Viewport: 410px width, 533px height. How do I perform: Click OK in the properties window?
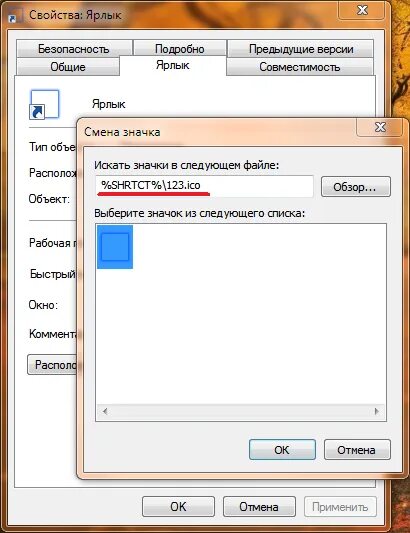click(178, 506)
